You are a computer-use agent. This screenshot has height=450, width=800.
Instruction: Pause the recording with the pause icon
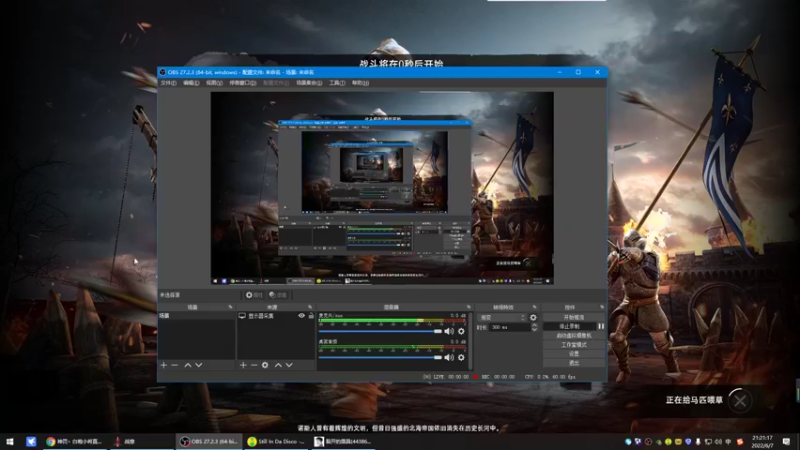(x=601, y=327)
